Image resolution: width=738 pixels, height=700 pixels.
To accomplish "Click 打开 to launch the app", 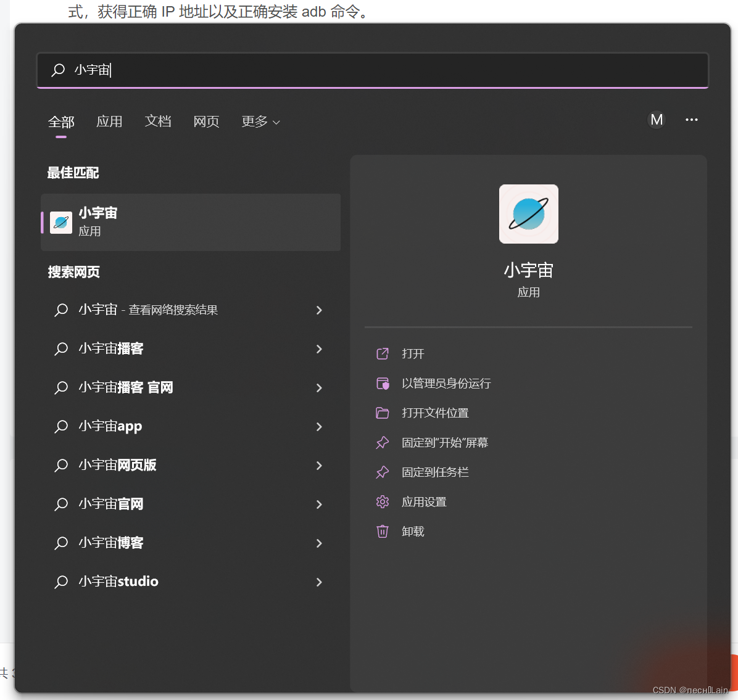I will (413, 354).
